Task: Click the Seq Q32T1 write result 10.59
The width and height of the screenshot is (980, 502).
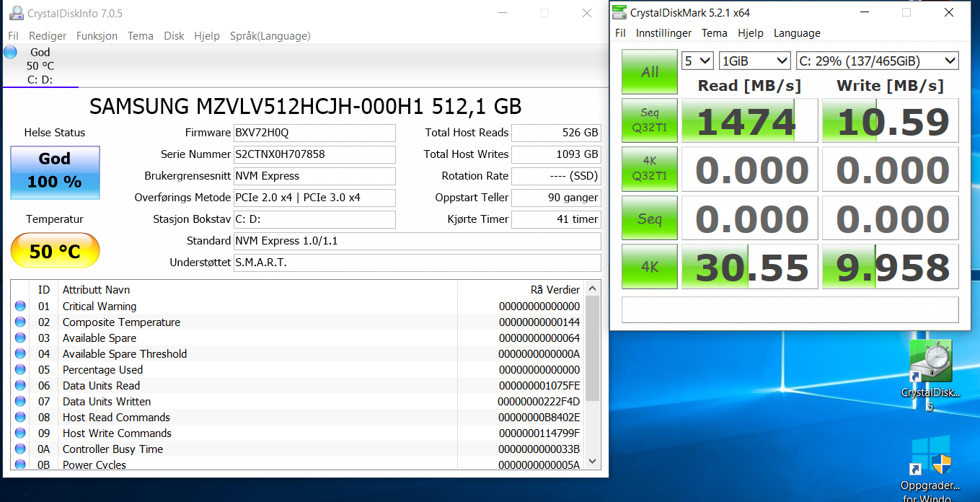Action: pos(891,120)
